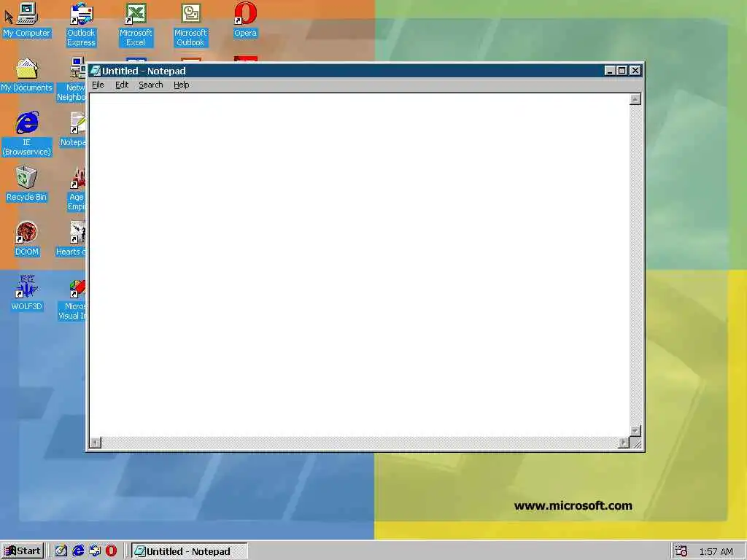The height and width of the screenshot is (560, 747).
Task: Click the vertical scrollbar down arrow
Action: pyautogui.click(x=635, y=430)
